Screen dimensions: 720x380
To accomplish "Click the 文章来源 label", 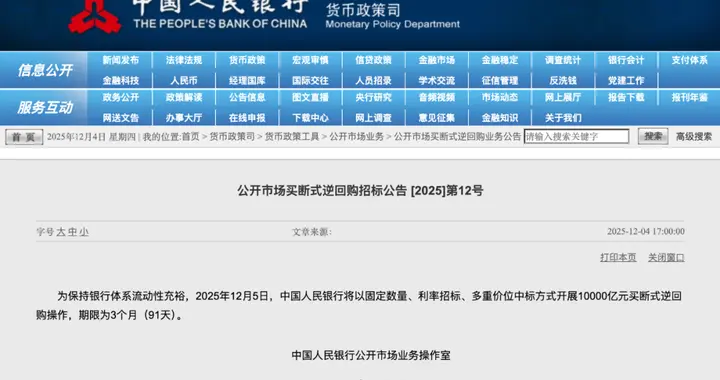I will tap(312, 232).
